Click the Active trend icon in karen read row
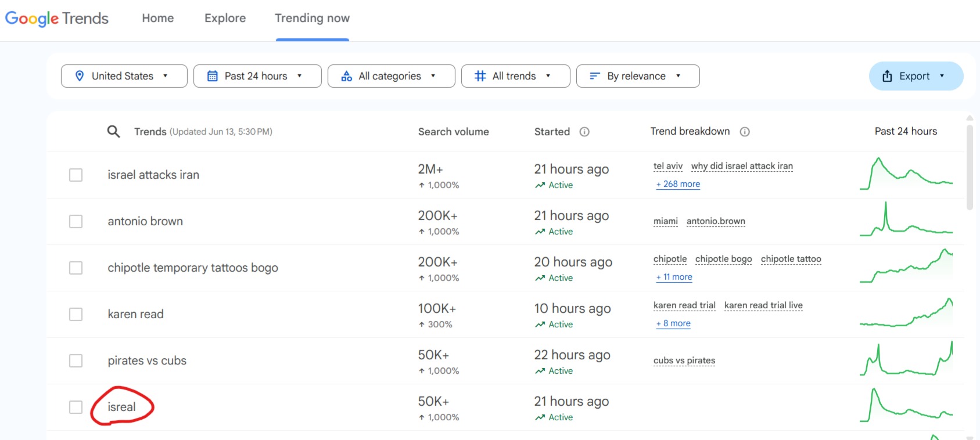This screenshot has height=440, width=980. click(x=540, y=324)
